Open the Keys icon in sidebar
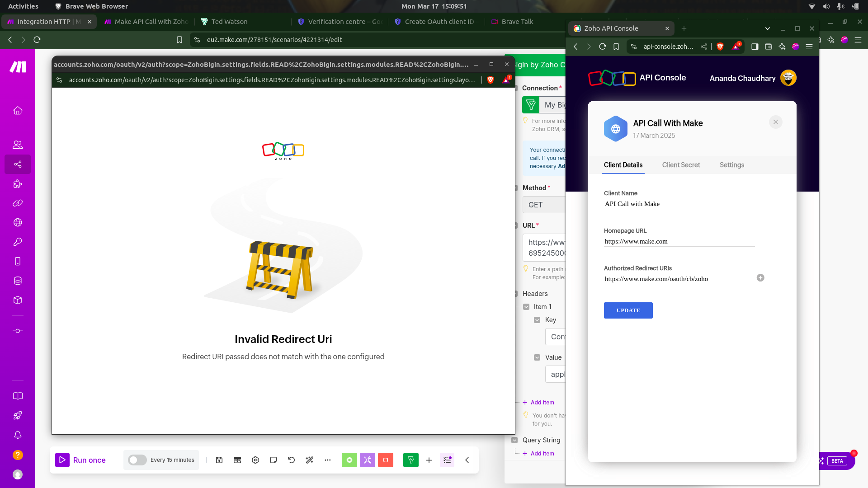The image size is (868, 488). [18, 242]
